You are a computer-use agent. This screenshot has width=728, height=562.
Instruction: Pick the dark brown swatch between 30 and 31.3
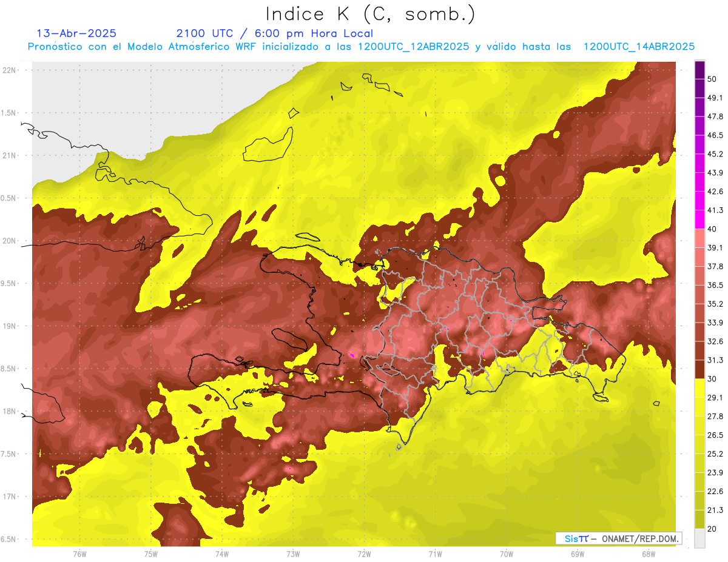click(x=699, y=369)
